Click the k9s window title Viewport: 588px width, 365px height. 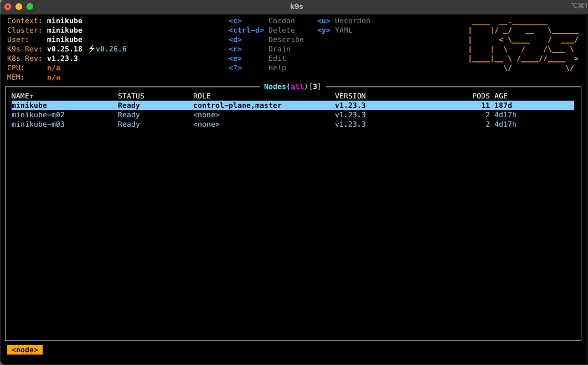click(296, 7)
